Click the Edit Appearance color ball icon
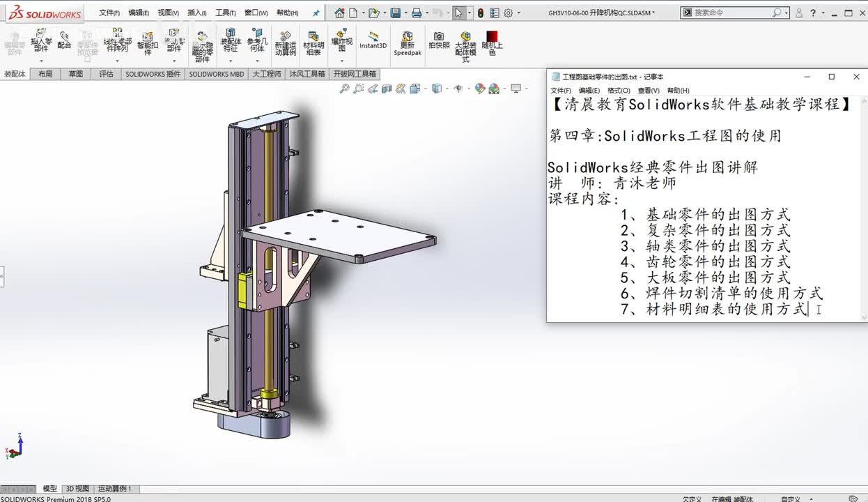The height and width of the screenshot is (502, 868). (480, 89)
